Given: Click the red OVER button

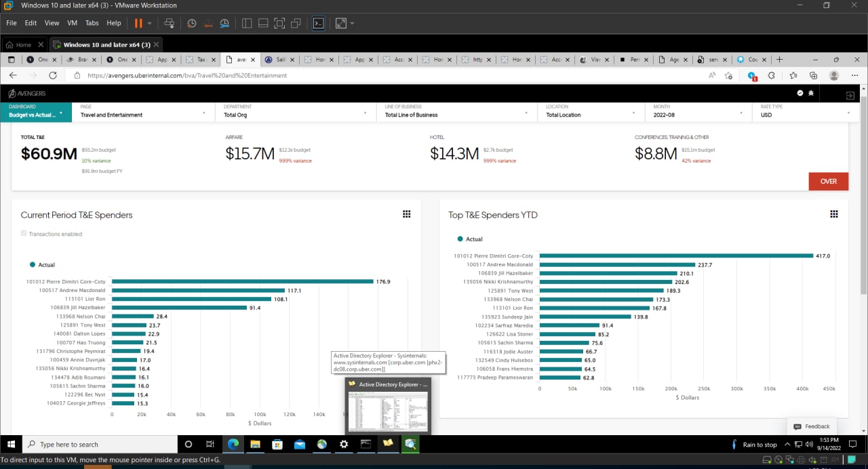Looking at the screenshot, I should (829, 181).
